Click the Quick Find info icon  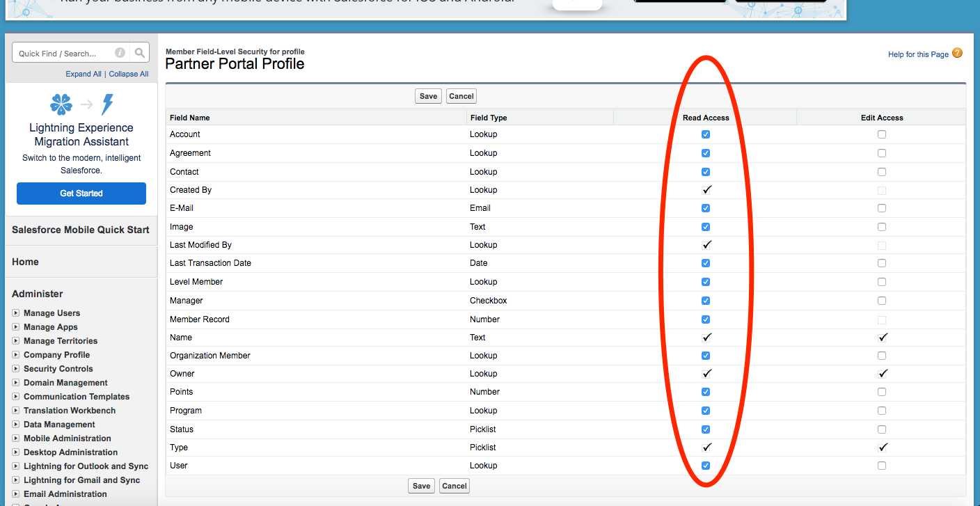tap(120, 53)
